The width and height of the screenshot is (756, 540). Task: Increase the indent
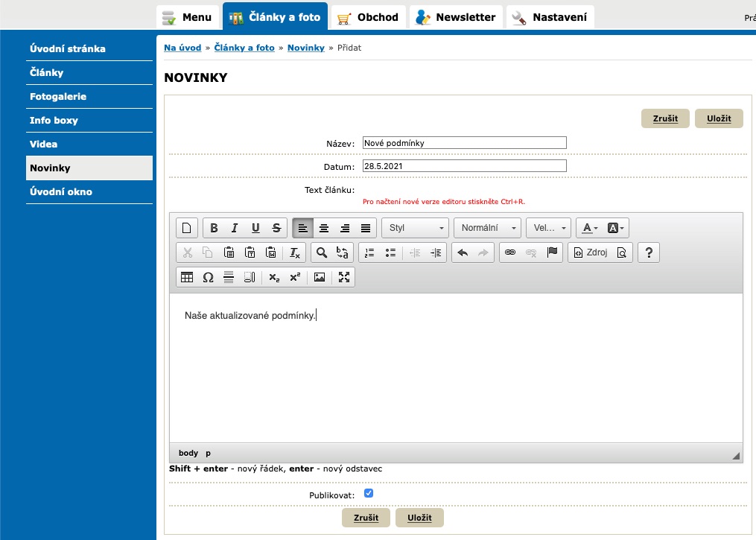pyautogui.click(x=436, y=252)
